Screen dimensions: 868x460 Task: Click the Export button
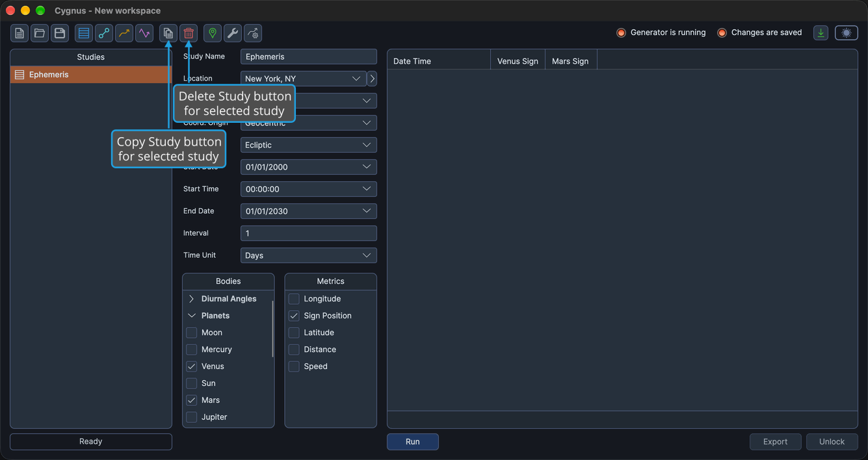coord(776,442)
